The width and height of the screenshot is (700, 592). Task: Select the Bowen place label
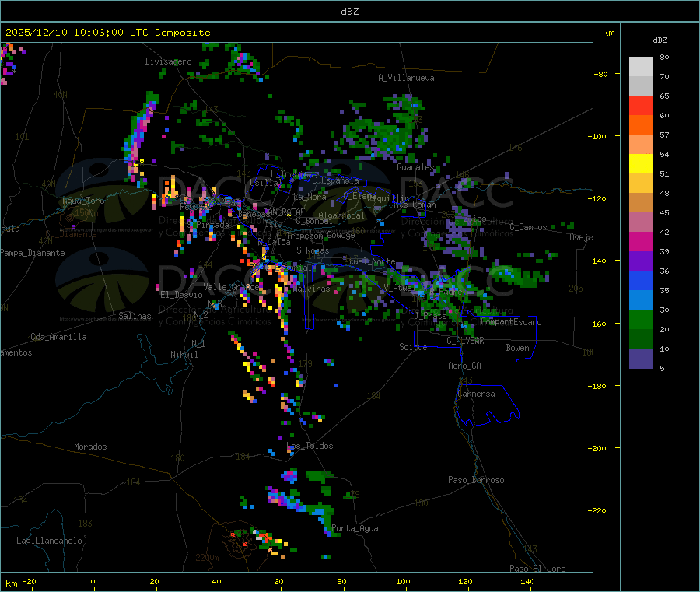pos(517,349)
